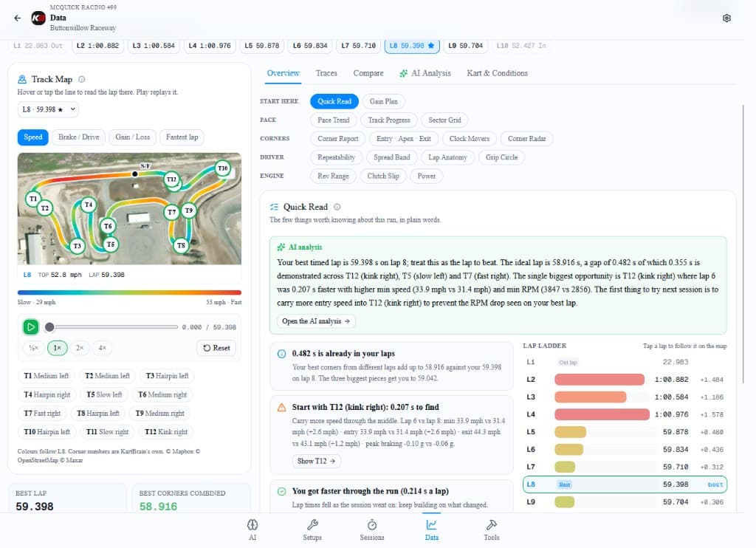Select lap L5 59.878 chip
756x548 pixels.
click(x=262, y=46)
